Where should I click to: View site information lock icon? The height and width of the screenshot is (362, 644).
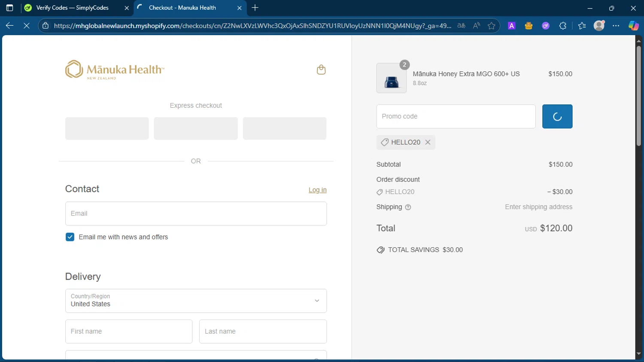coord(46,26)
